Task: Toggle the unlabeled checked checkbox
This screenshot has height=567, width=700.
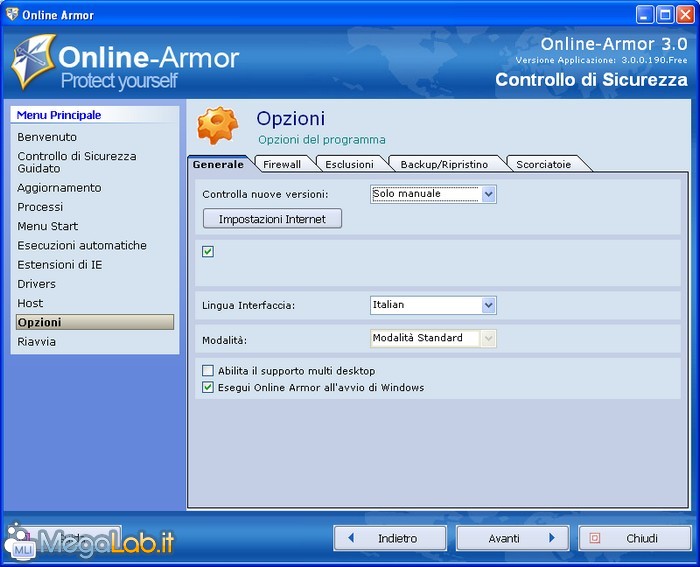Action: [208, 251]
